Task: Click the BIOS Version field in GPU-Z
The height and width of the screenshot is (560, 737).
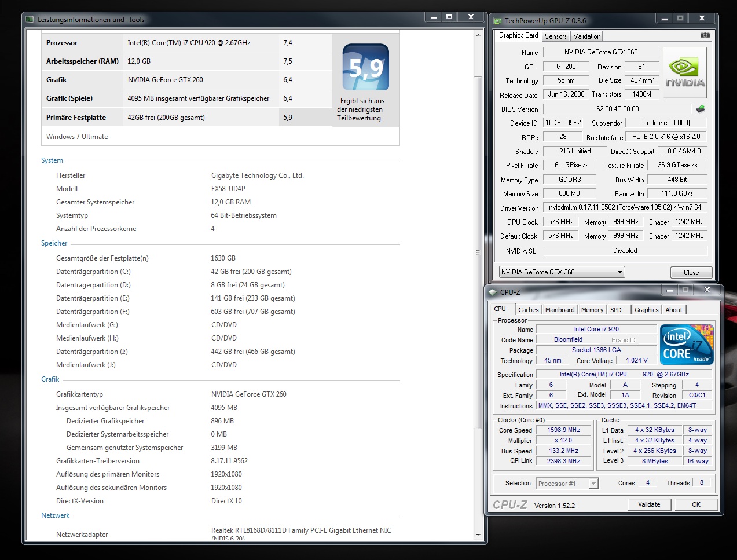Action: [x=617, y=109]
